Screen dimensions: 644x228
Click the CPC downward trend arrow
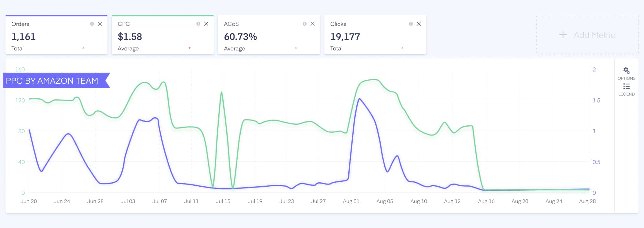tap(190, 48)
